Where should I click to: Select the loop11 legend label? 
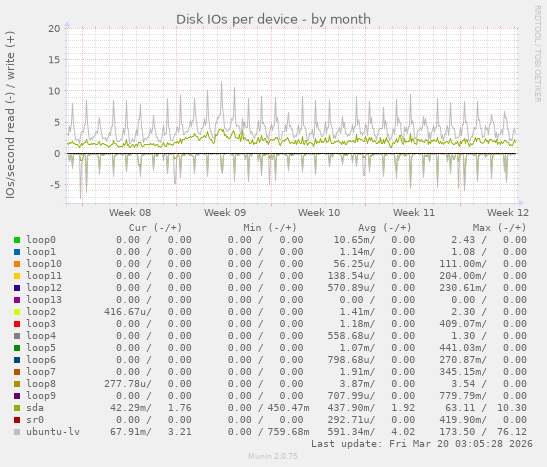pyautogui.click(x=44, y=276)
